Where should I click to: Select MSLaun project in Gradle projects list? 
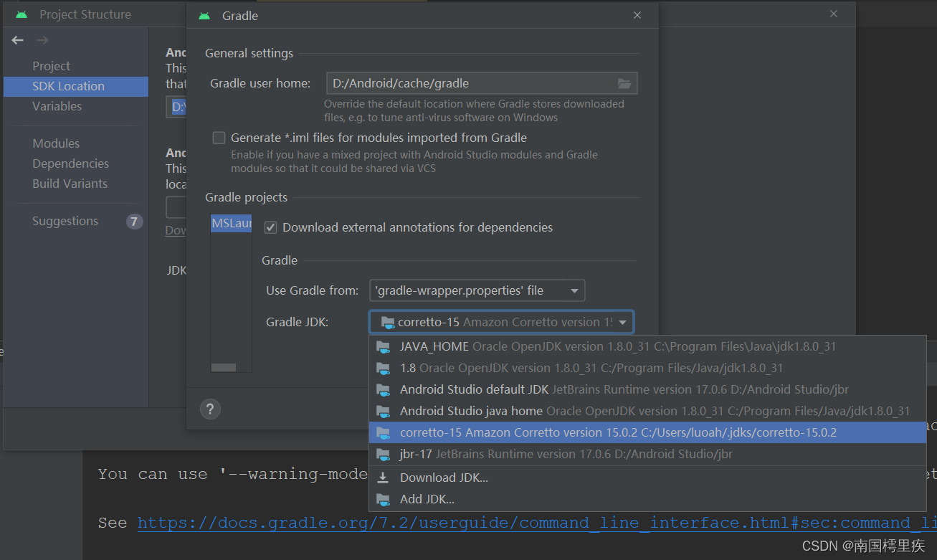231,224
